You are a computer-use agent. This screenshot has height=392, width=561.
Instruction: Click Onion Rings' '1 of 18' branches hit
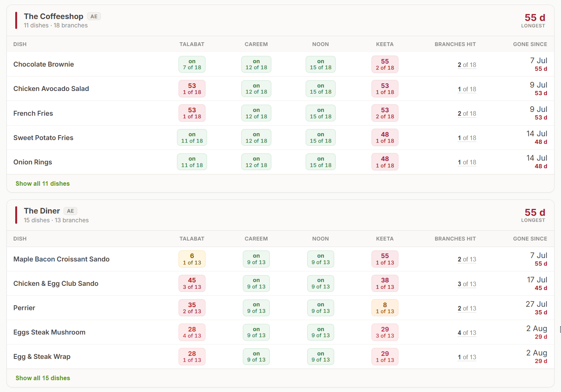(467, 162)
